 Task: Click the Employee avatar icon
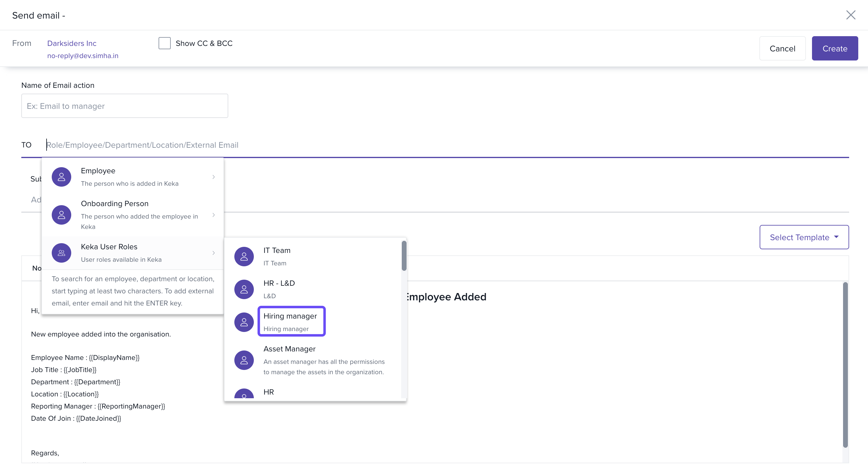point(61,177)
